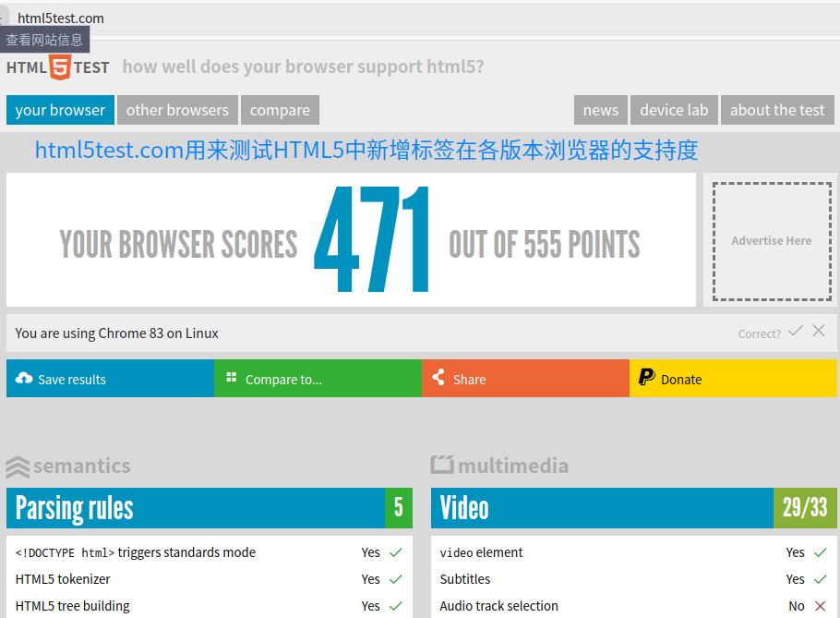Click the 'multimedia' section heading
The image size is (840, 618).
[x=513, y=466]
